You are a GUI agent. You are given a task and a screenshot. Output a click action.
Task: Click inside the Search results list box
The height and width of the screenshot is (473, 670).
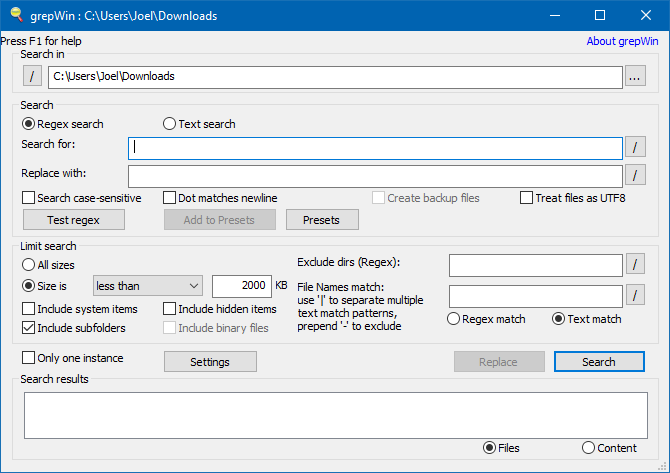coord(336,415)
